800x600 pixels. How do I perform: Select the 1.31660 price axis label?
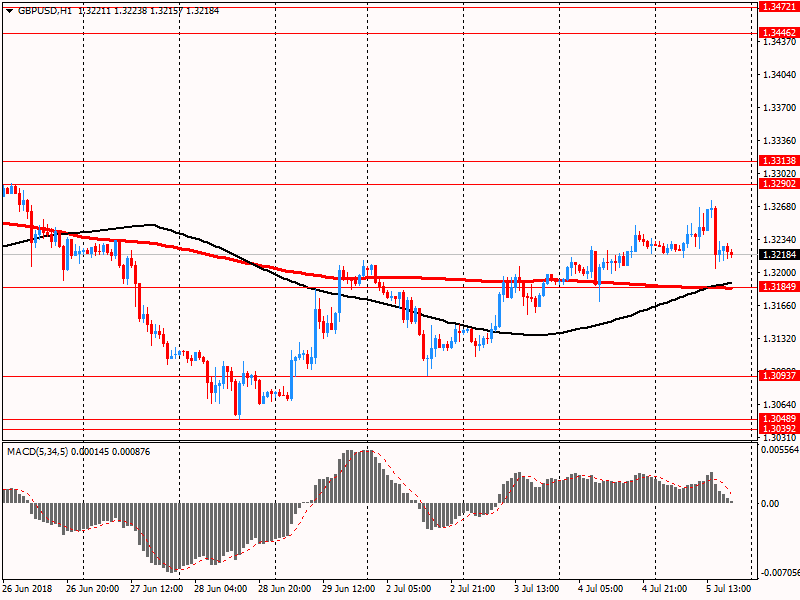point(779,306)
